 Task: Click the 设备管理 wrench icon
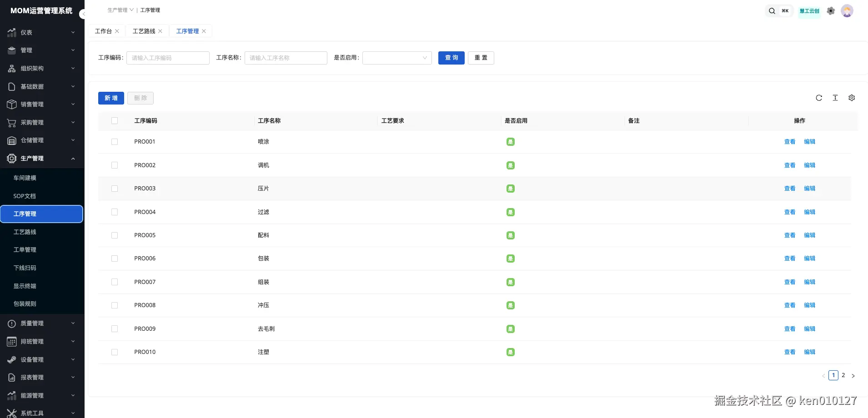pos(12,359)
